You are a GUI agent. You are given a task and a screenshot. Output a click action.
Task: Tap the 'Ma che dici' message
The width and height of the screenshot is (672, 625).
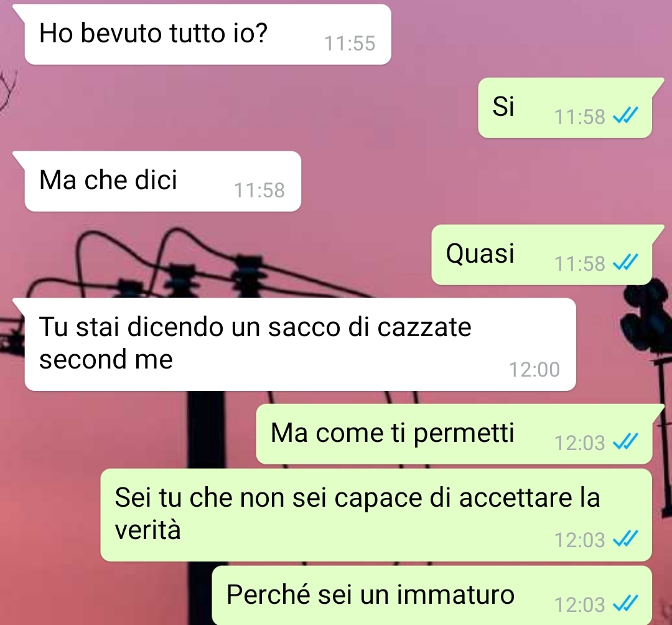[163, 181]
